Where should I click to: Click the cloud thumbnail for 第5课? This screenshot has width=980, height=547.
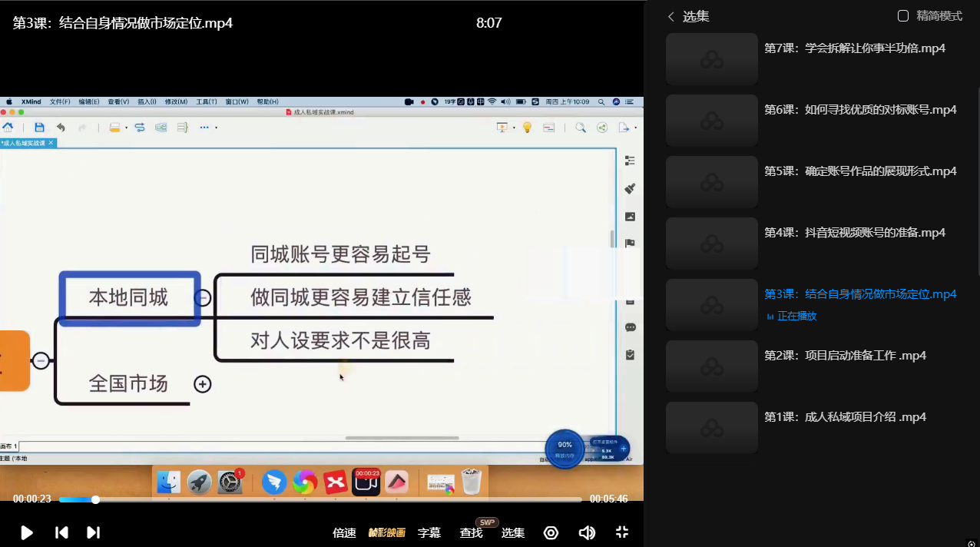click(x=712, y=182)
